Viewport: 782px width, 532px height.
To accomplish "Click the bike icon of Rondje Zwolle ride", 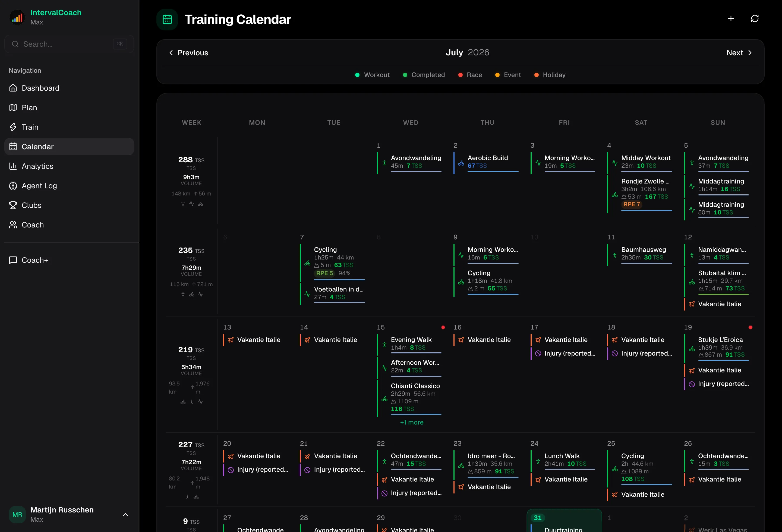I will tap(615, 195).
